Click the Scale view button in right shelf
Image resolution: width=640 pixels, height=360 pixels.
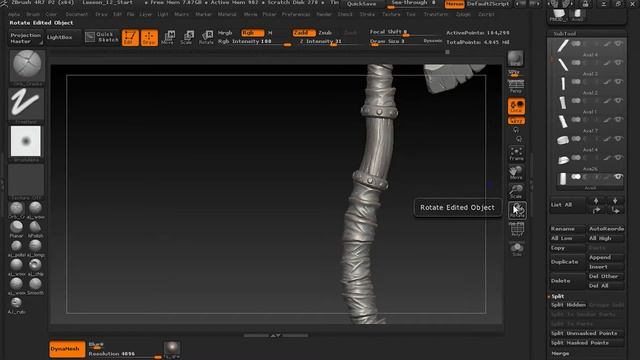point(516,191)
